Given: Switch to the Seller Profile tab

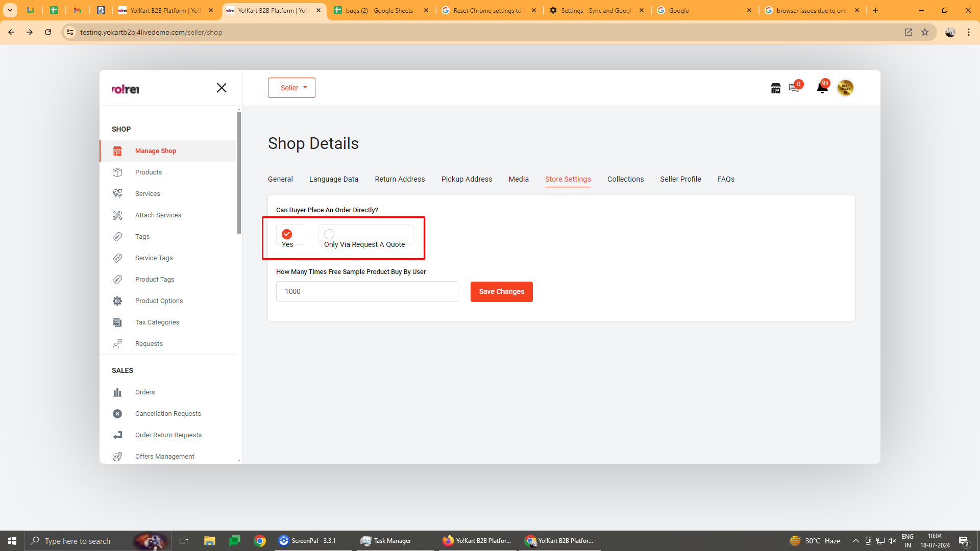Looking at the screenshot, I should (680, 179).
